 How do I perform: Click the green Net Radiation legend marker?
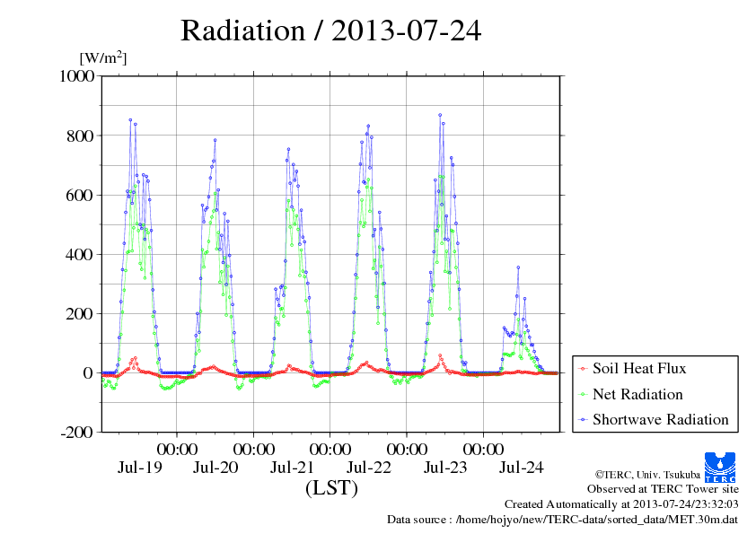[584, 394]
